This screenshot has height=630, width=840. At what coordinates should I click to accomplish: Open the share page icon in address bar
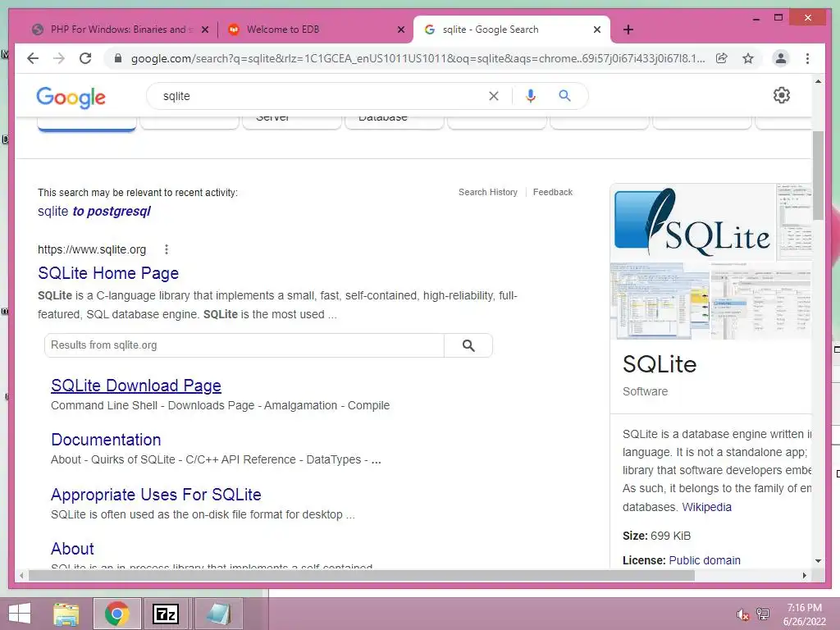[x=722, y=58]
